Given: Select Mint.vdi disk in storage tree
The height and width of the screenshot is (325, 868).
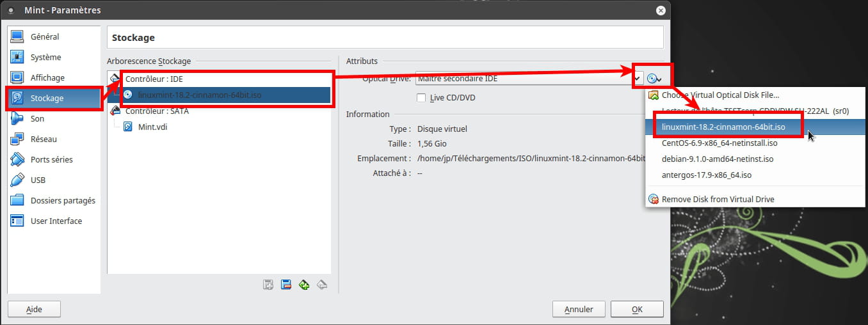Looking at the screenshot, I should pyautogui.click(x=219, y=127).
